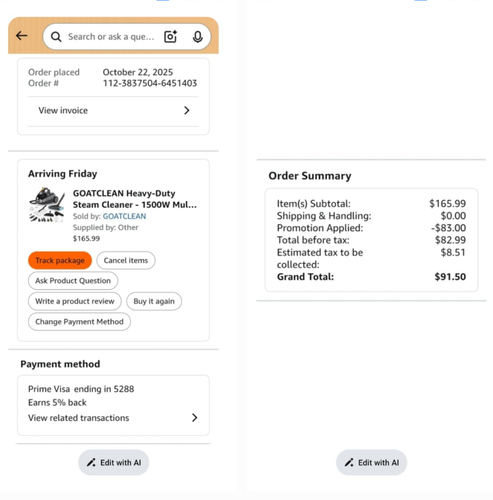Open the GOATCLEAN seller link
This screenshot has width=493, height=500.
tap(124, 216)
